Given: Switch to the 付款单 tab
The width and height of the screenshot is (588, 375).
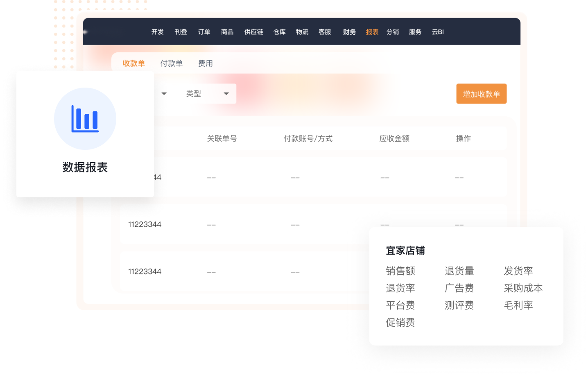Looking at the screenshot, I should click(171, 63).
